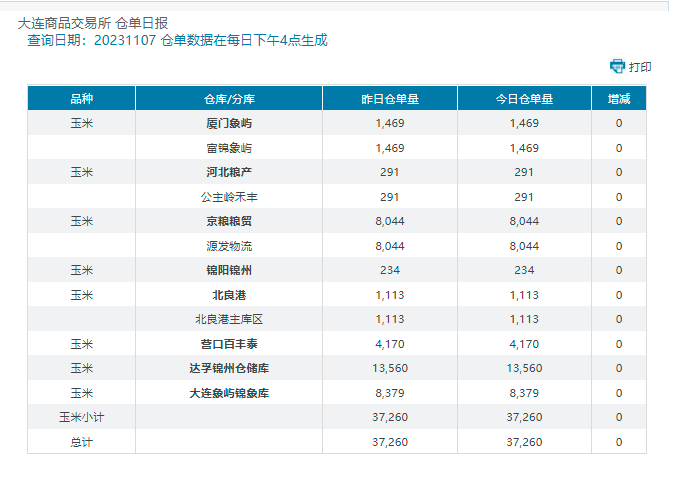Select the 锦阳锦州 warehouse cell
Viewport: 691px width, 493px height.
click(x=229, y=270)
